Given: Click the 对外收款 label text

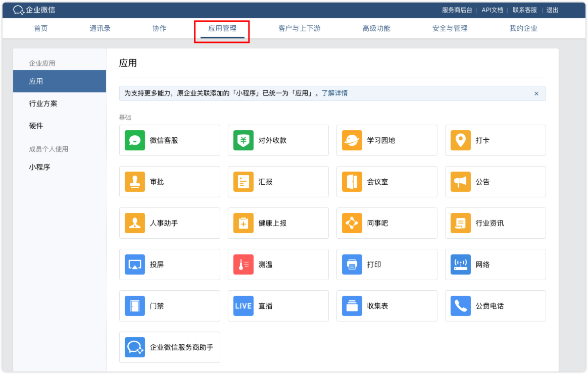Looking at the screenshot, I should pyautogui.click(x=273, y=140).
